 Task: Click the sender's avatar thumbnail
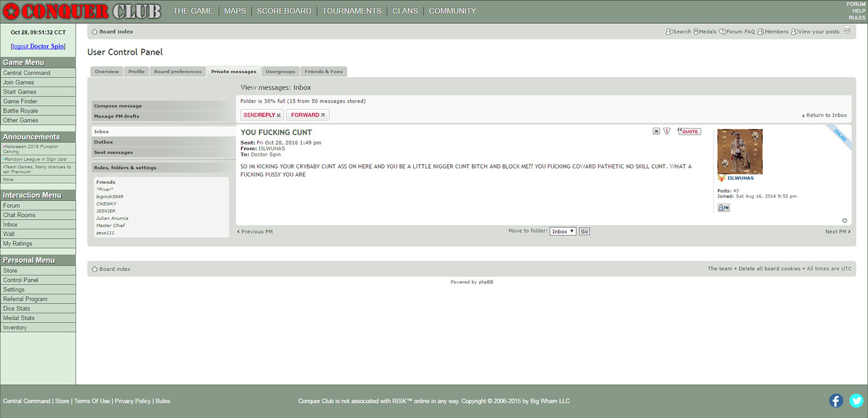(740, 151)
